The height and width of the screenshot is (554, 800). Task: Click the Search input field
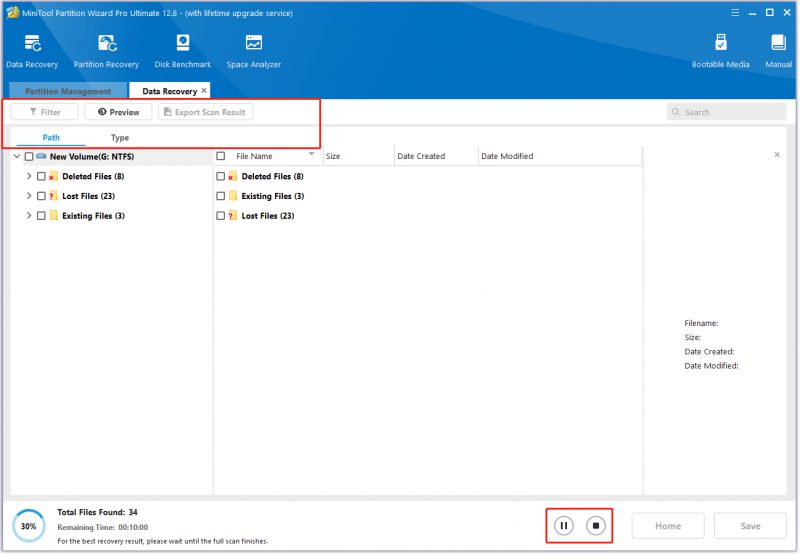point(727,112)
